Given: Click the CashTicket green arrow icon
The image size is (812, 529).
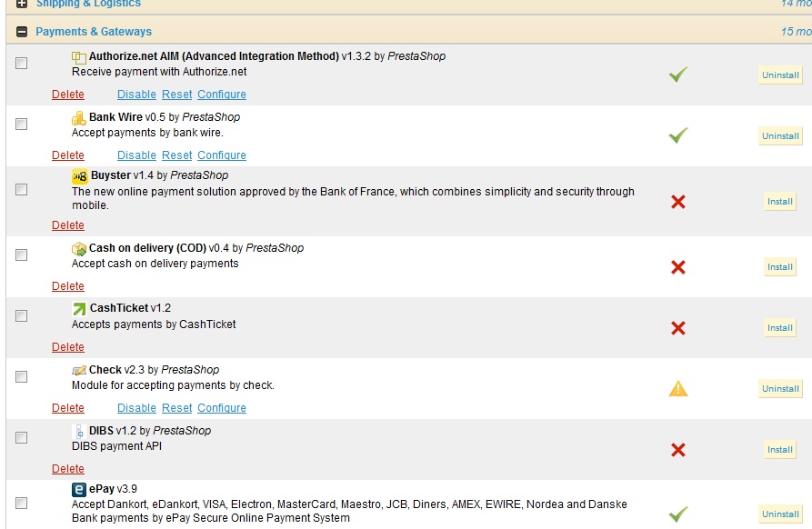Looking at the screenshot, I should click(x=79, y=309).
